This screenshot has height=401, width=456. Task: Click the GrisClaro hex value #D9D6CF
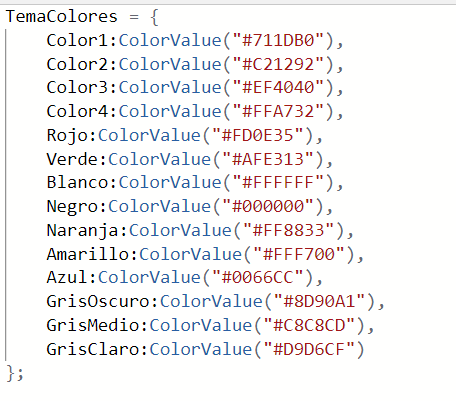click(309, 350)
